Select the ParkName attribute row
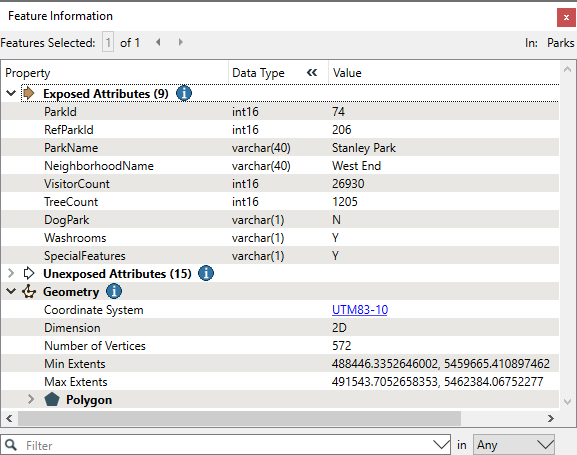Viewport: 577px width, 455px height. [280, 148]
